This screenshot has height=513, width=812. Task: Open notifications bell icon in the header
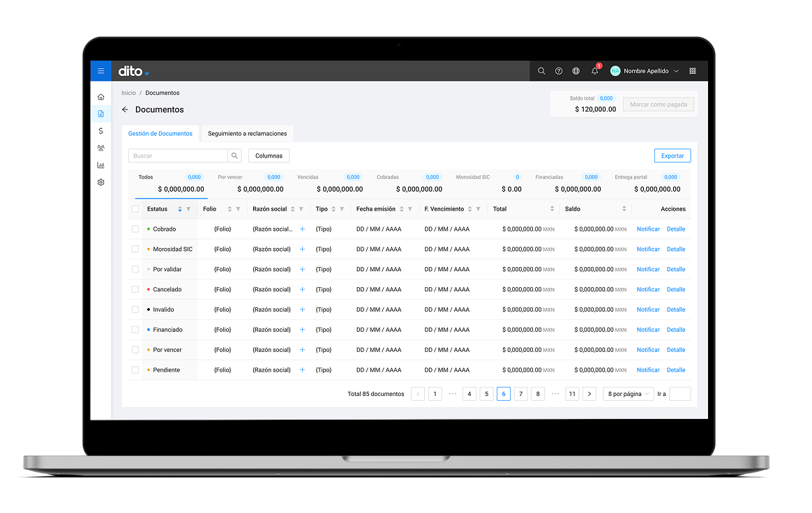[594, 71]
